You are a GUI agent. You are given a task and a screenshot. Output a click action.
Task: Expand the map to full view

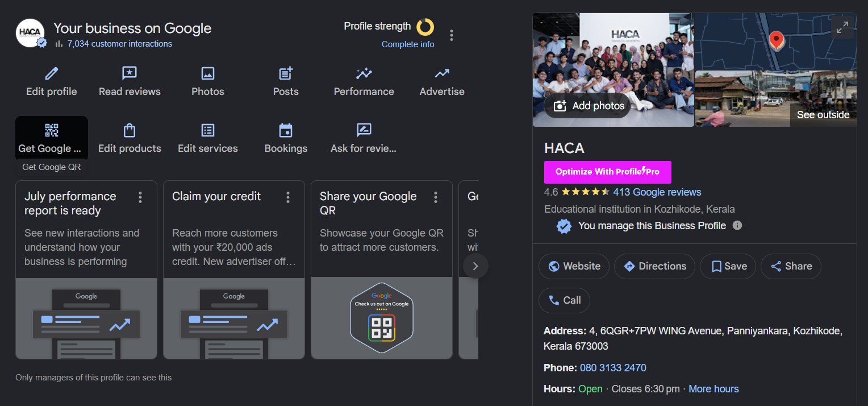[842, 27]
